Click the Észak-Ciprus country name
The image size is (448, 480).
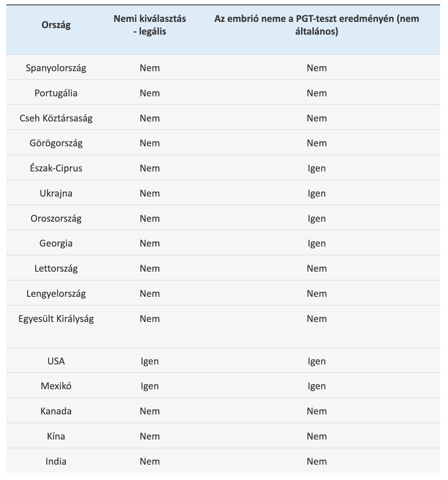pos(56,168)
